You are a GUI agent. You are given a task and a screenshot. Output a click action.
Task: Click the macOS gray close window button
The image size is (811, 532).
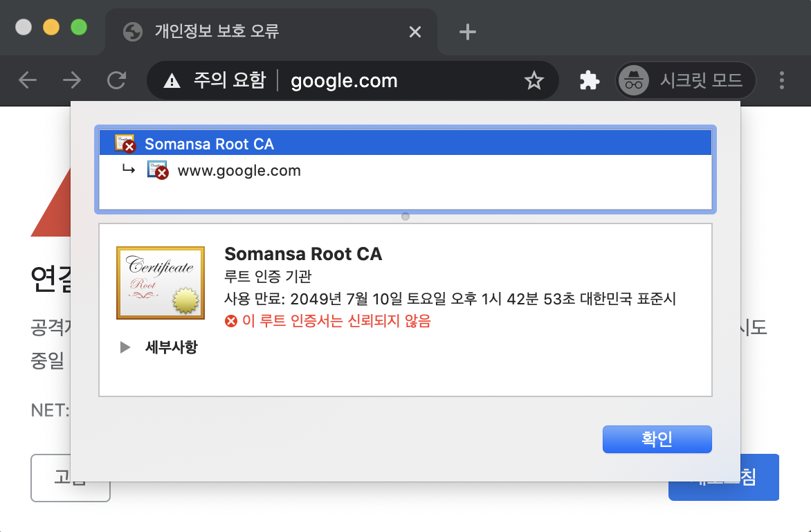click(24, 27)
